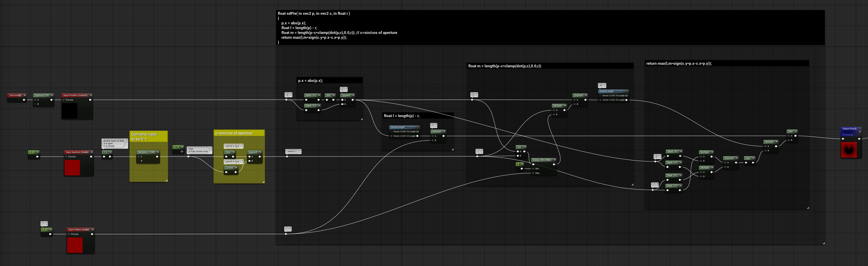Select the Abs node header
Viewport: 868px width, 266px height.
330,95
